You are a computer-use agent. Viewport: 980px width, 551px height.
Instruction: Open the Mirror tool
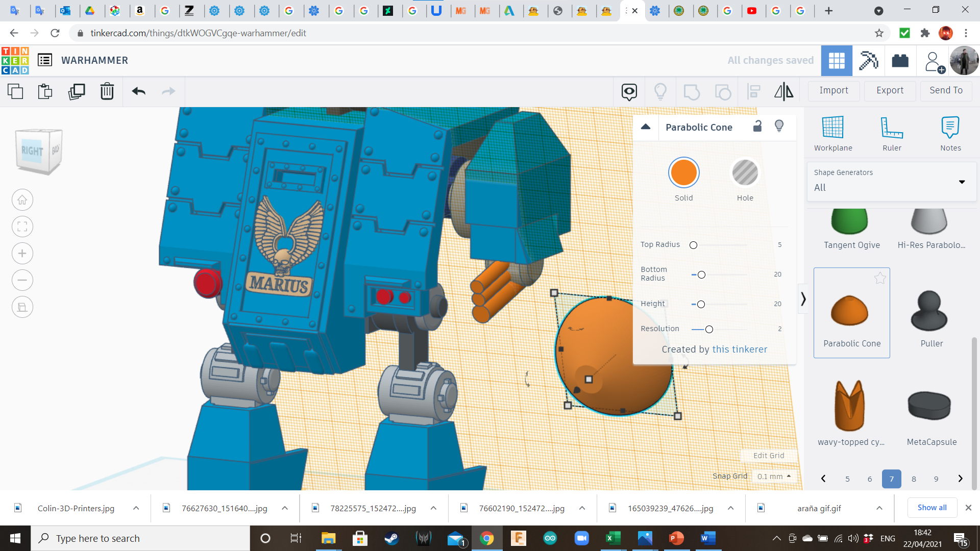pos(783,91)
